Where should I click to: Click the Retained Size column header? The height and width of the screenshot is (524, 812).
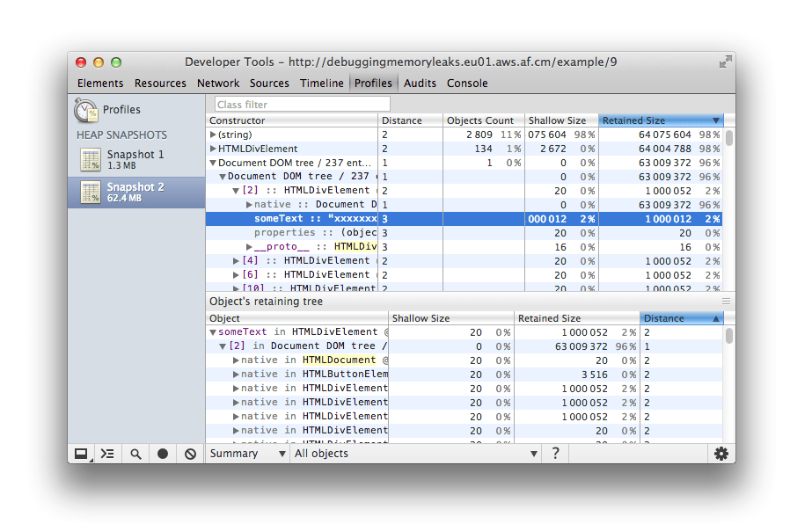click(660, 120)
